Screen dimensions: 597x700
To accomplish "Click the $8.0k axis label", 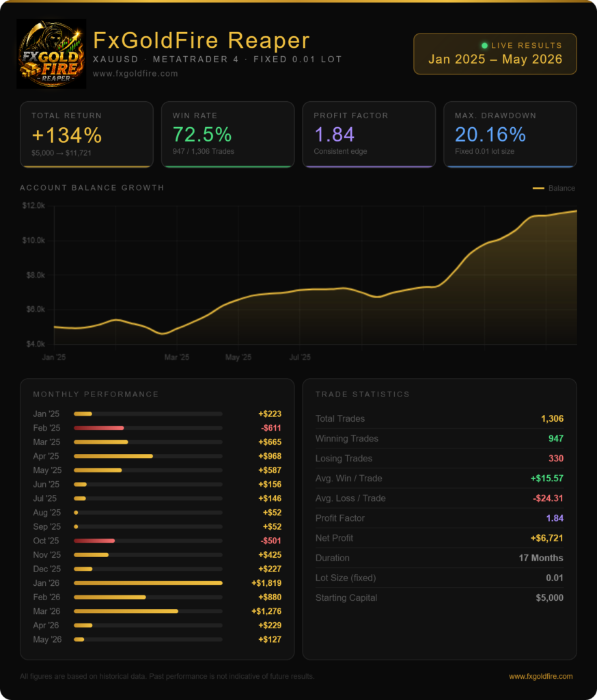I will tap(36, 275).
